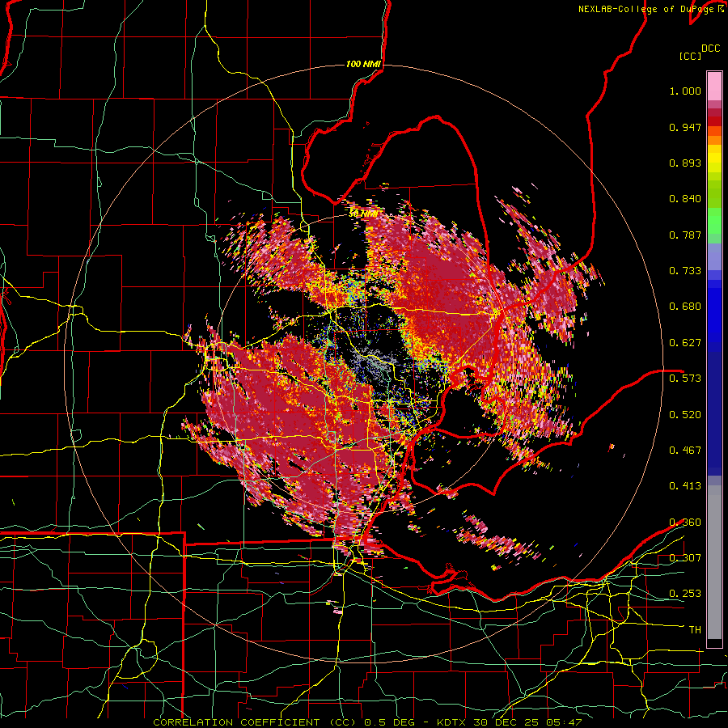This screenshot has height=728, width=728.
Task: Click the pink top segment of color bar
Action: [x=714, y=86]
